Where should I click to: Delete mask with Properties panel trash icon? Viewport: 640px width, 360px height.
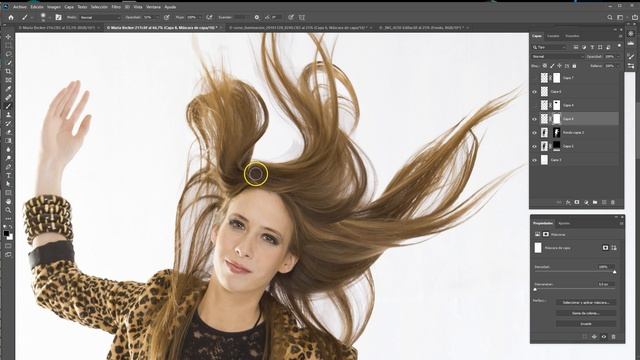click(x=613, y=337)
